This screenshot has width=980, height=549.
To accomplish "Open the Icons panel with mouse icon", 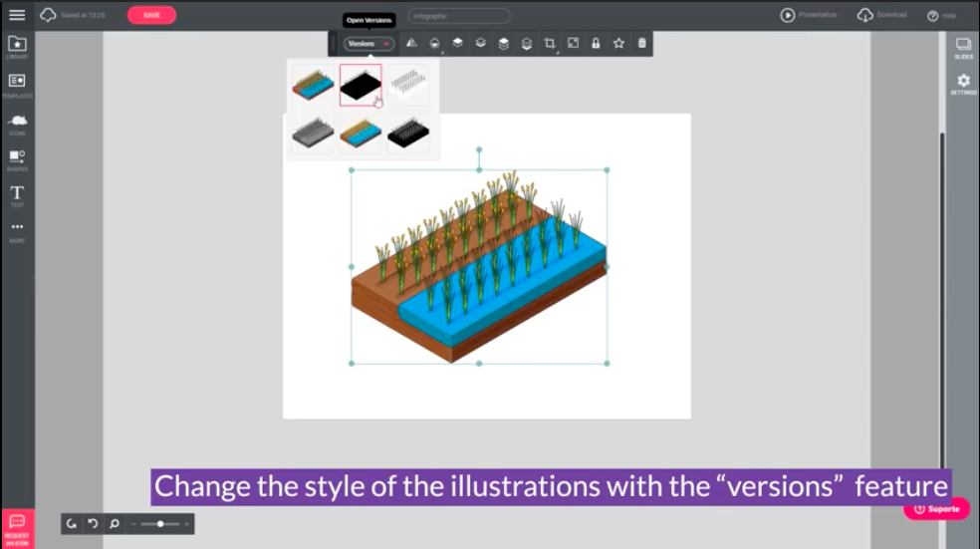I will 17,122.
